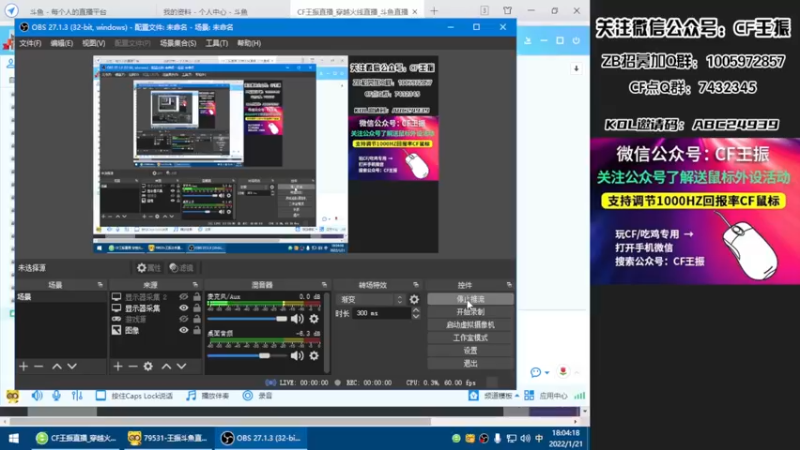This screenshot has height=450, width=800.
Task: Open the 文件(F) menu
Action: pyautogui.click(x=30, y=43)
